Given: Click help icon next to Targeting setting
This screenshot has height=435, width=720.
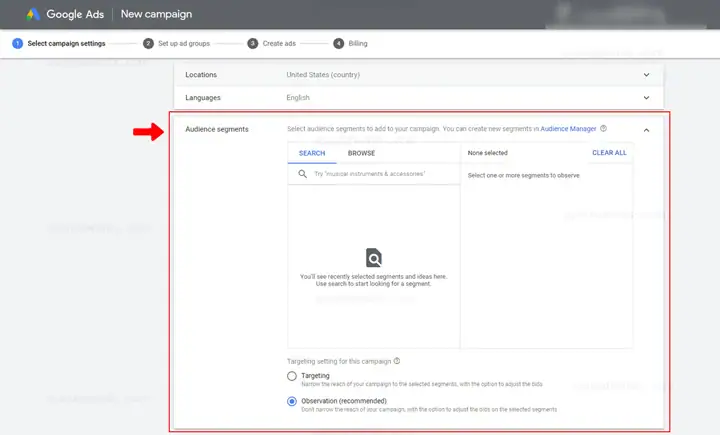Looking at the screenshot, I should coord(397,361).
